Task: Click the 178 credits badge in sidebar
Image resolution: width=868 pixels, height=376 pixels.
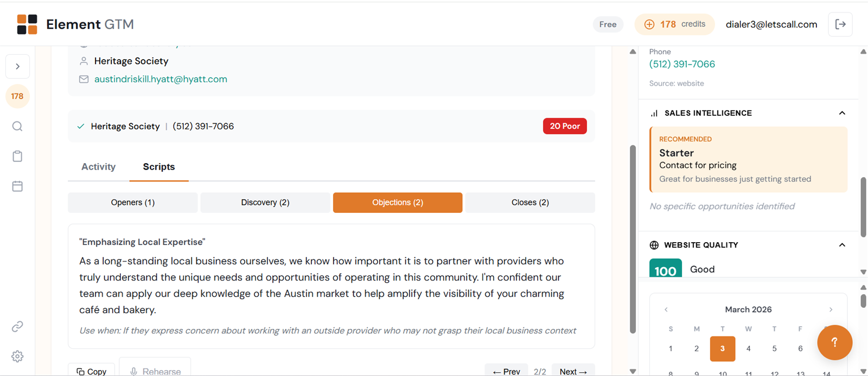Action: [x=17, y=96]
